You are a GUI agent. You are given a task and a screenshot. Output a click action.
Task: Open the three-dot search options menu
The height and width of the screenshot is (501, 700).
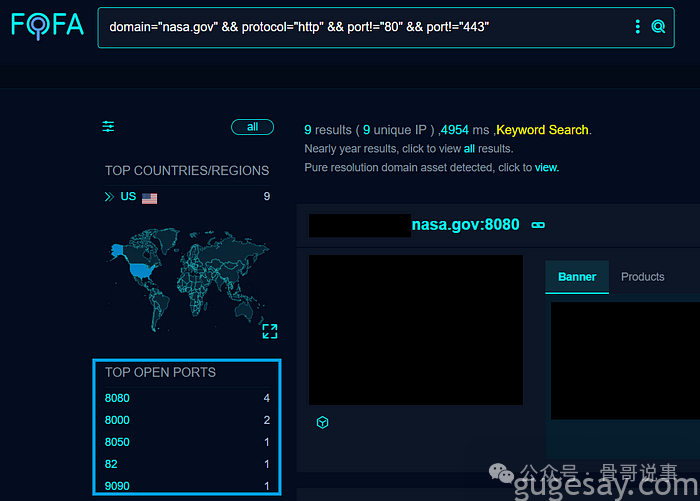click(x=638, y=27)
